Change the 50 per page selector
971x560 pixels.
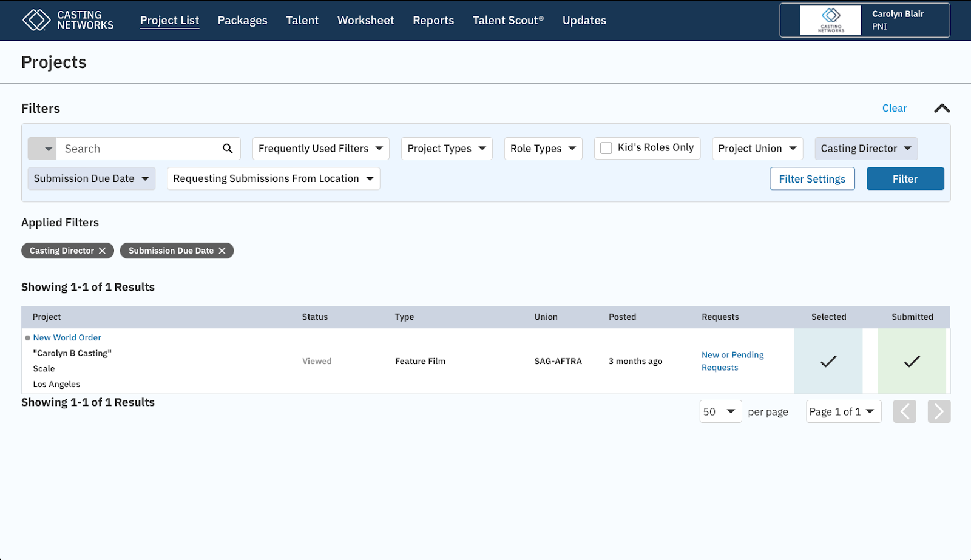[720, 411]
